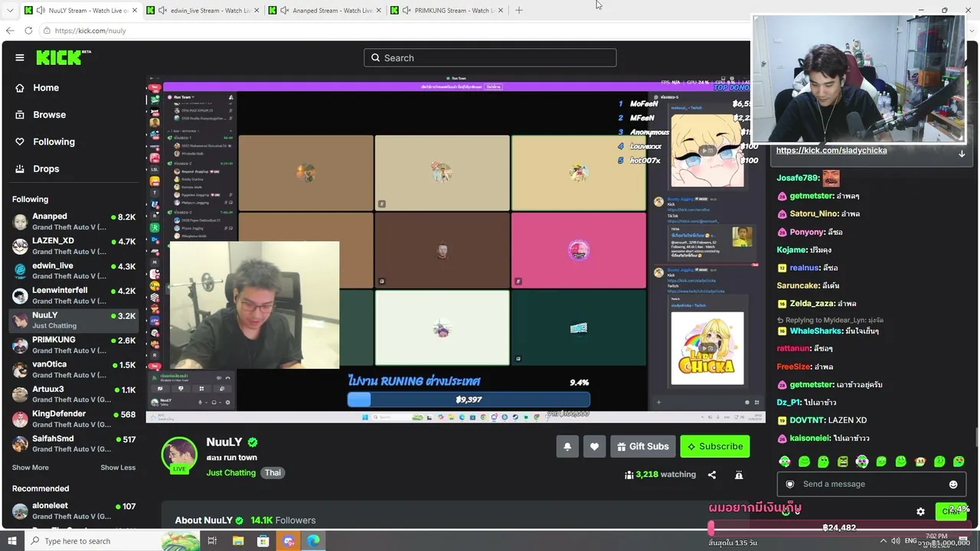This screenshot has height=551, width=980.
Task: Unmute the edwin_live Stream tab
Action: 162,11
